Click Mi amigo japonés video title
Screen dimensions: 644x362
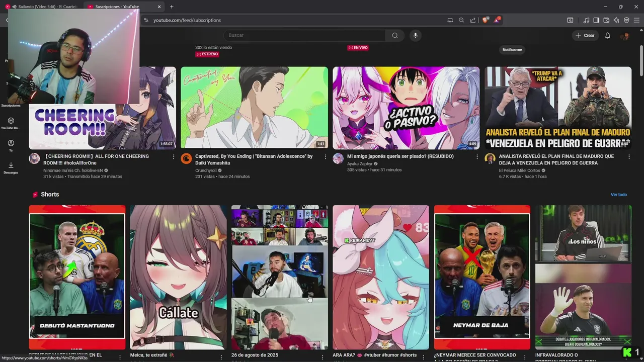tap(400, 156)
